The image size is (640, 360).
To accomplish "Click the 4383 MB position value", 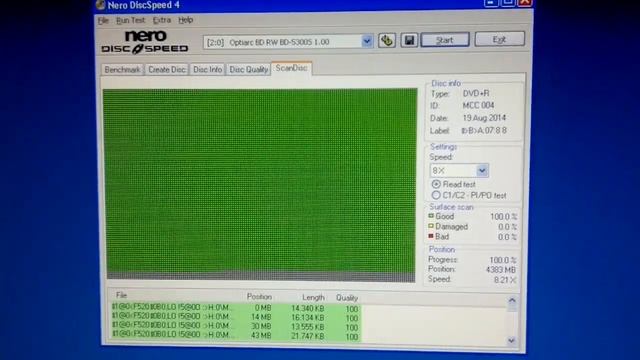I will [x=501, y=270].
